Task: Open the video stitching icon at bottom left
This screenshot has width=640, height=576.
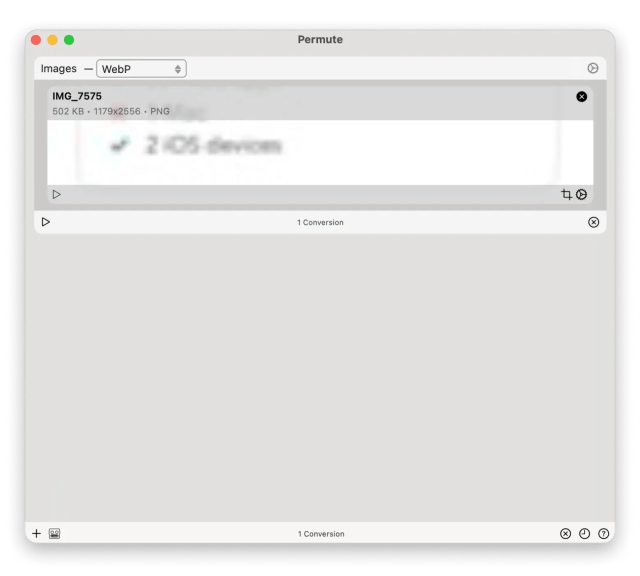Action: coord(54,533)
